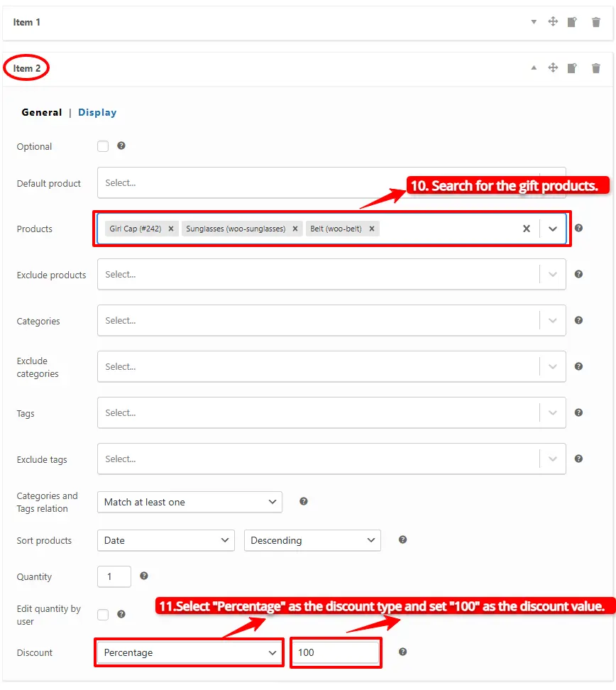The image size is (616, 690).
Task: Open the Exclude products dropdown
Action: (x=331, y=274)
